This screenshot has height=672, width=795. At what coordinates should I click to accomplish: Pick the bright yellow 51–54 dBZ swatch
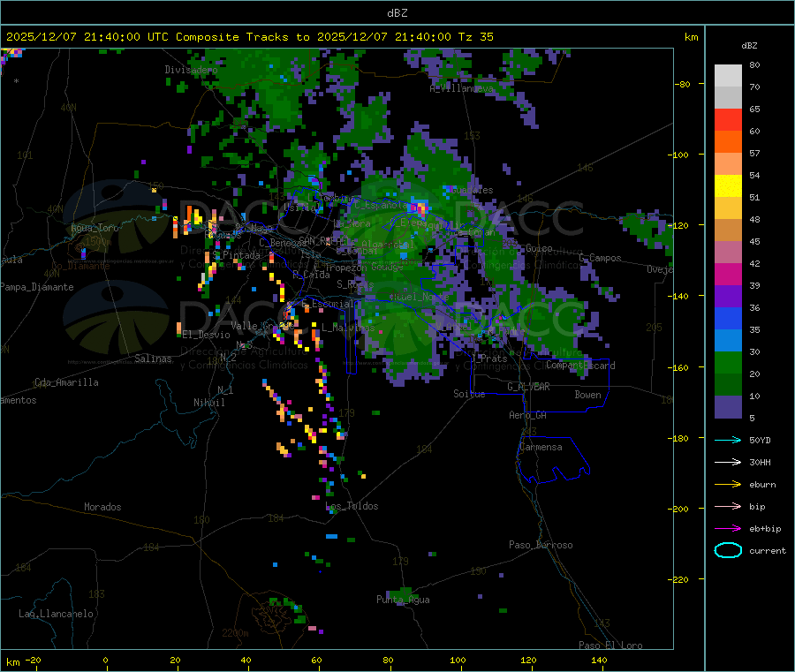pyautogui.click(x=728, y=186)
